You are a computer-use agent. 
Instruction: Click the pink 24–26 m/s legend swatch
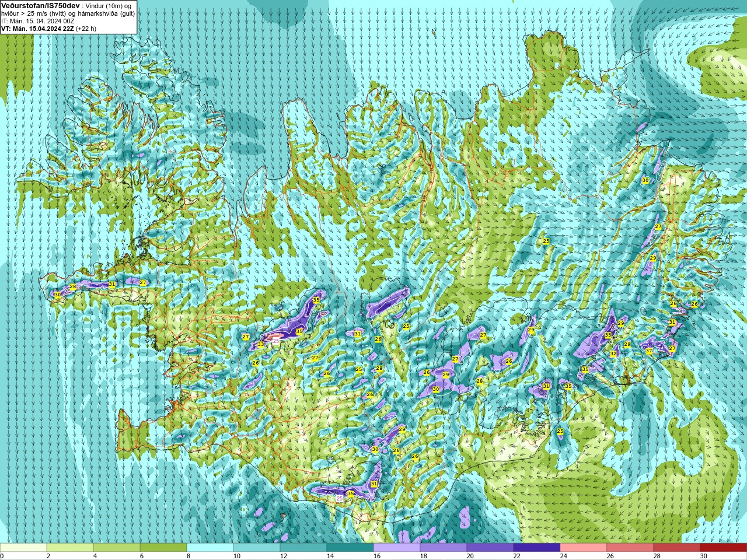click(x=584, y=548)
